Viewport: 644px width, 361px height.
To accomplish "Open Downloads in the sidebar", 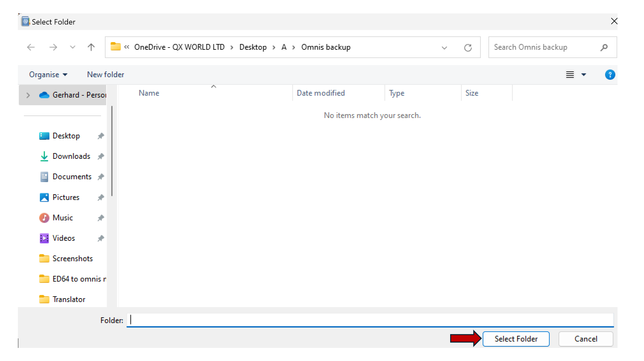I will tap(71, 156).
